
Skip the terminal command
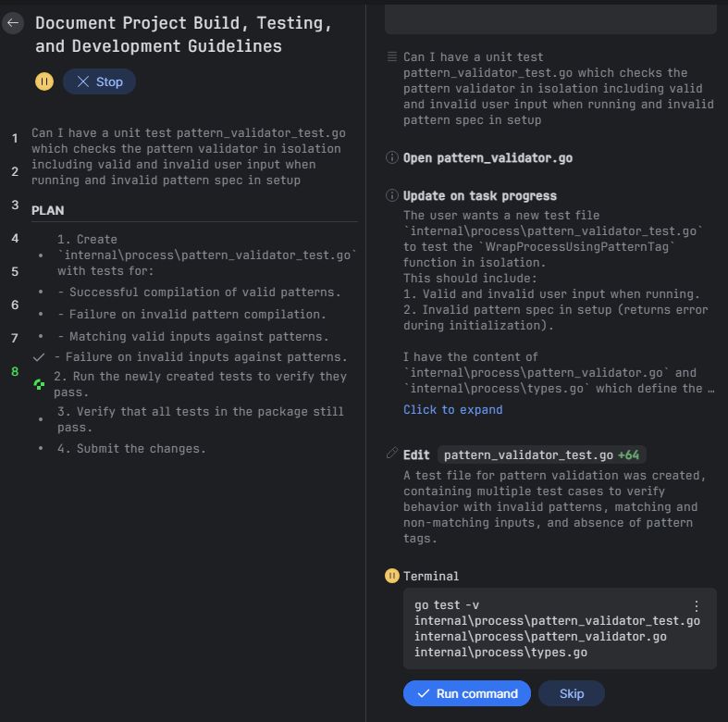pyautogui.click(x=572, y=693)
